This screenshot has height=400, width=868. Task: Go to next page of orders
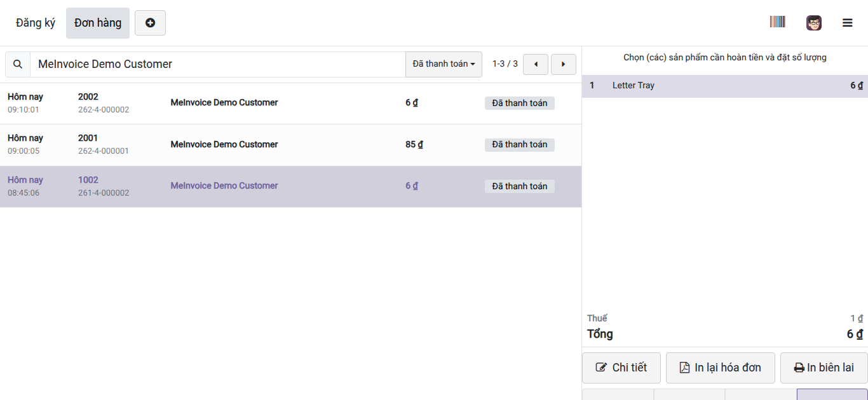pos(563,64)
